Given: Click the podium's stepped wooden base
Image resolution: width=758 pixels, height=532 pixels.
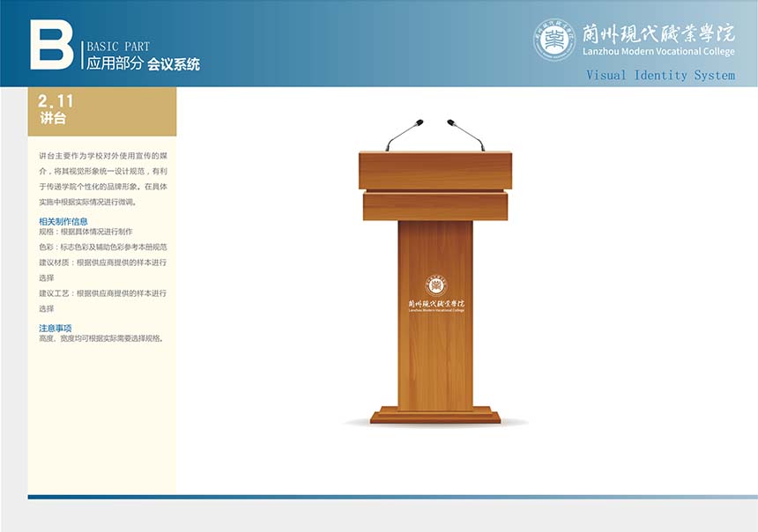Looking at the screenshot, I should [435, 415].
